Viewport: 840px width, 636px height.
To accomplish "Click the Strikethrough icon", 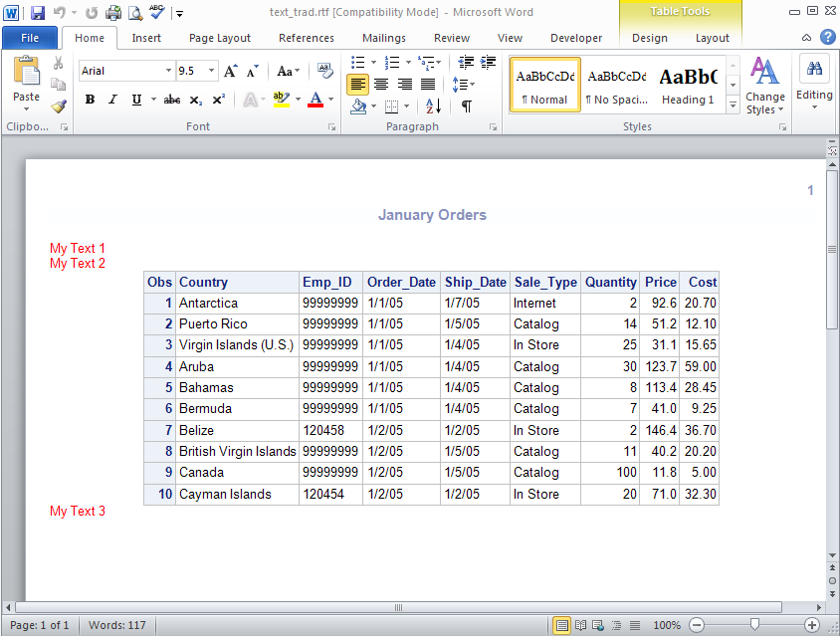I will tap(171, 100).
